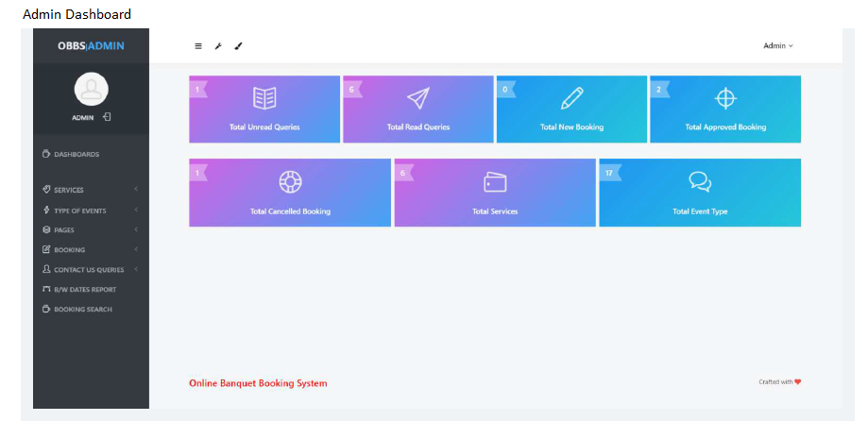Click the paintbrush theme icon in top bar
This screenshot has height=421, width=868.
coord(238,46)
